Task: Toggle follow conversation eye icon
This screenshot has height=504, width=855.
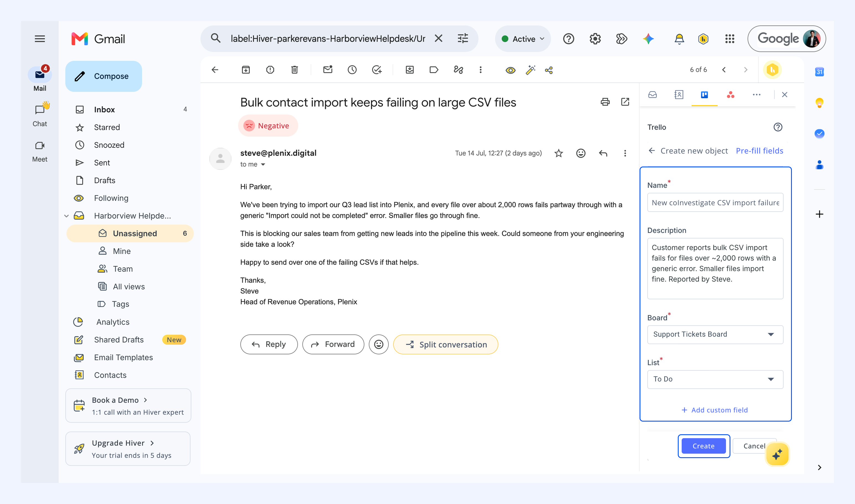Action: tap(510, 70)
